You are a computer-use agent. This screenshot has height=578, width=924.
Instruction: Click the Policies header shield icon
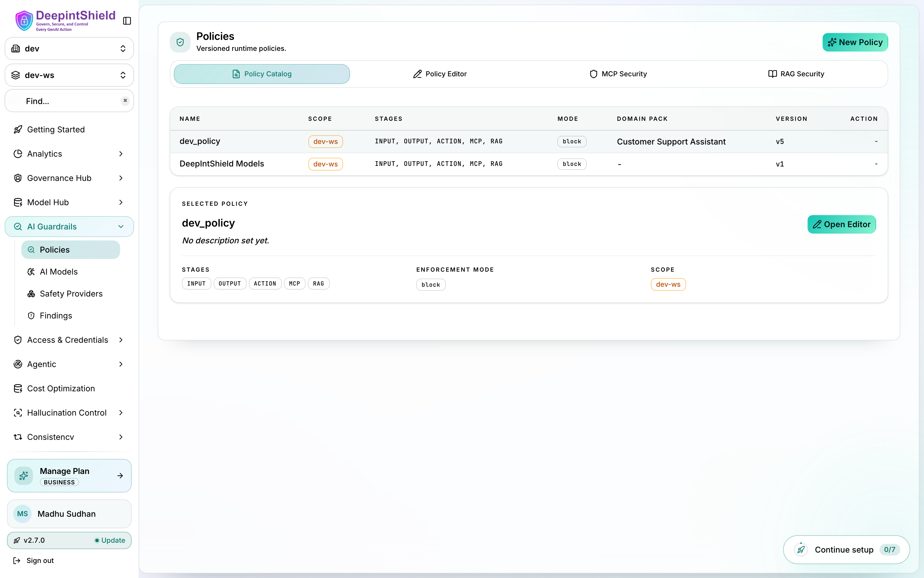tap(180, 42)
